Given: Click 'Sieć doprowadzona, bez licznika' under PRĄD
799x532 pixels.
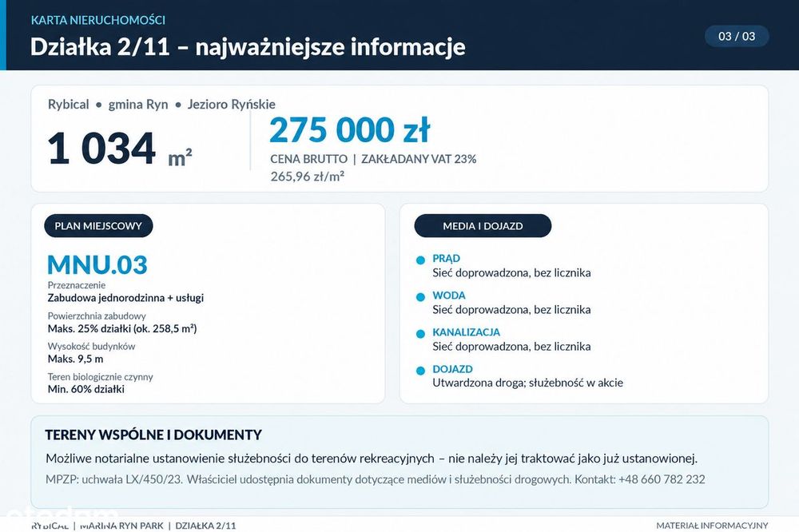Looking at the screenshot, I should (x=511, y=272).
